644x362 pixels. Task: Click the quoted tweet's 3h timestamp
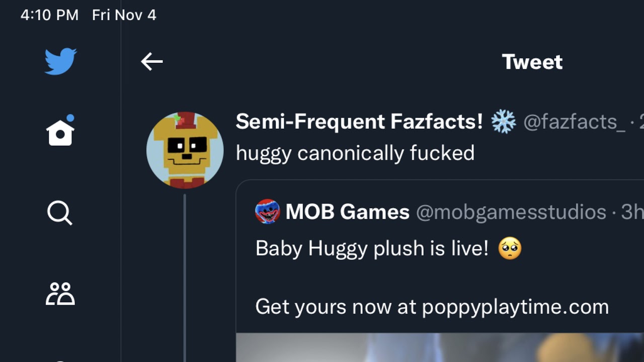tap(632, 212)
